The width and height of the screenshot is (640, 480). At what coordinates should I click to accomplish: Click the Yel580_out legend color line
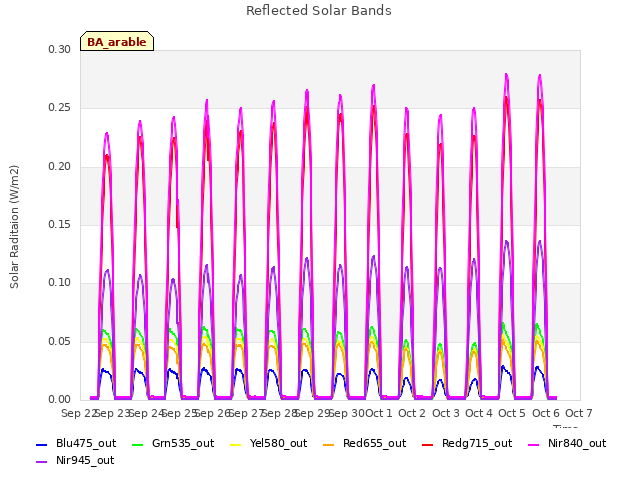coord(236,445)
